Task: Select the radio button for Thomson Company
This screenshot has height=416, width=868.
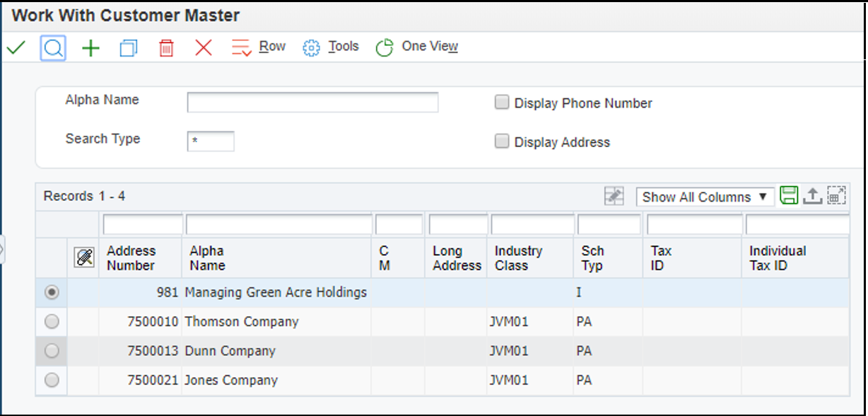Action: pyautogui.click(x=51, y=321)
